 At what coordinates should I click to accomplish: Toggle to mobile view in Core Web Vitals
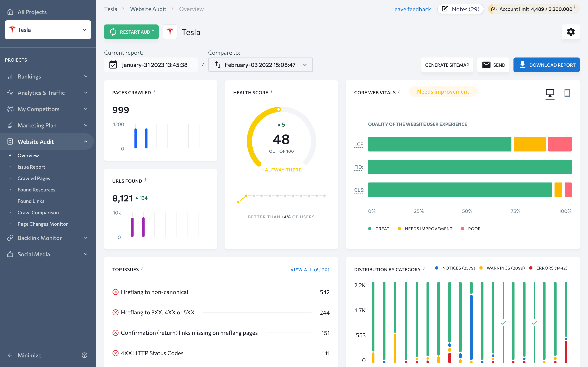click(x=567, y=92)
